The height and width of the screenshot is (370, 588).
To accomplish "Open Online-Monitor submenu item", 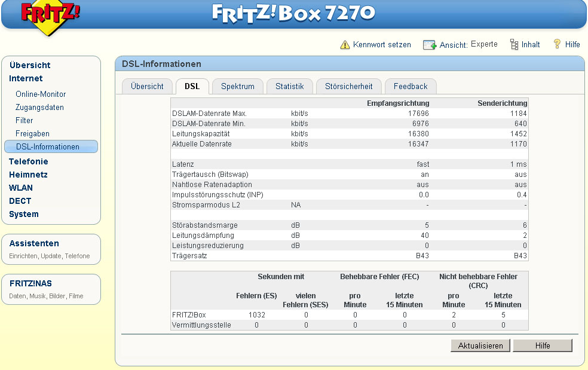I will 41,94.
